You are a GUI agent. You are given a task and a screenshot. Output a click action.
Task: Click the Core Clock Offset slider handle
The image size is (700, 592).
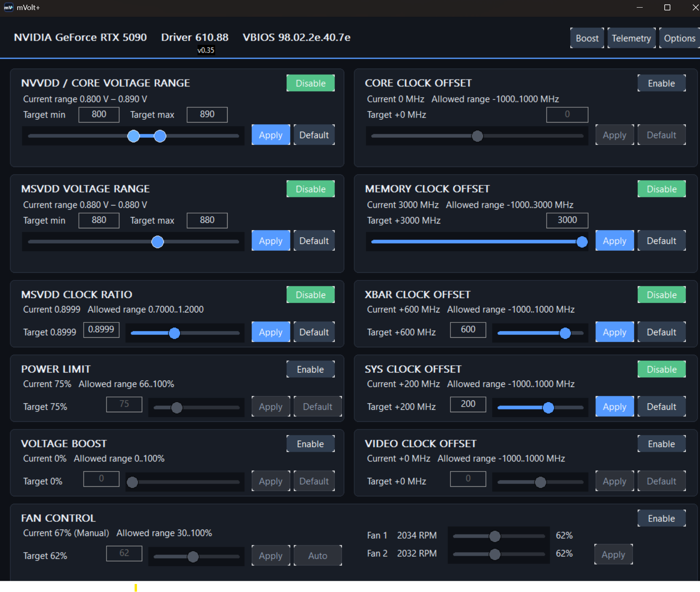click(x=477, y=136)
